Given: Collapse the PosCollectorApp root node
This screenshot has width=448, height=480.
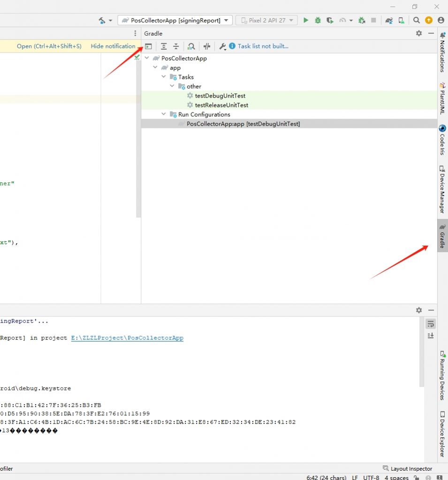Looking at the screenshot, I should 147,58.
